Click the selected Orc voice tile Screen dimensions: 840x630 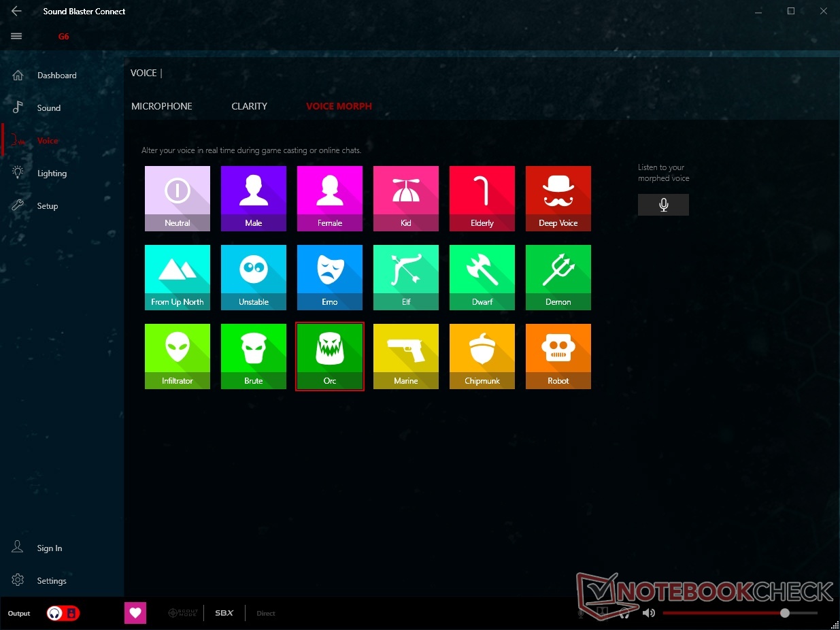pyautogui.click(x=330, y=357)
